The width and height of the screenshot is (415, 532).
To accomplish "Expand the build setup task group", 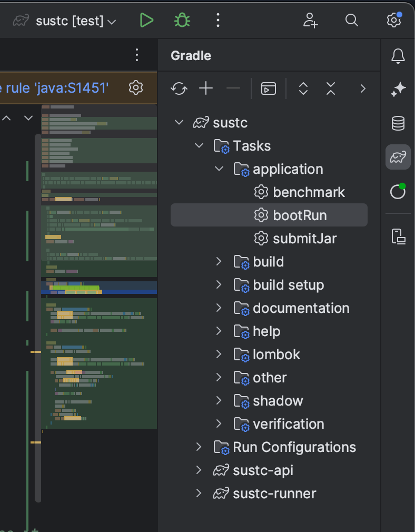I will [219, 284].
